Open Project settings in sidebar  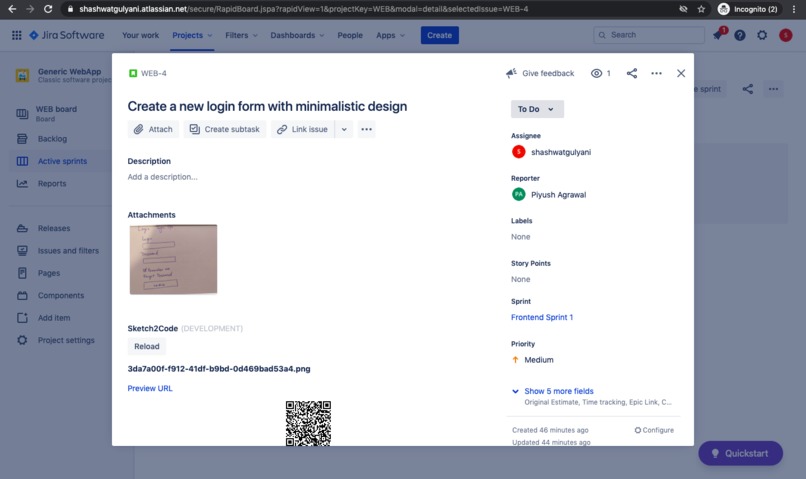click(x=66, y=340)
